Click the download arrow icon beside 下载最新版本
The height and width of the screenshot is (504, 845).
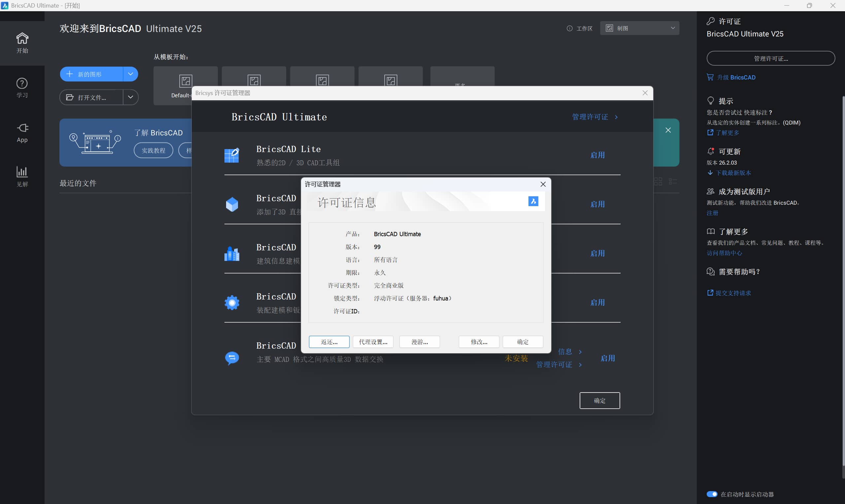[x=710, y=173]
